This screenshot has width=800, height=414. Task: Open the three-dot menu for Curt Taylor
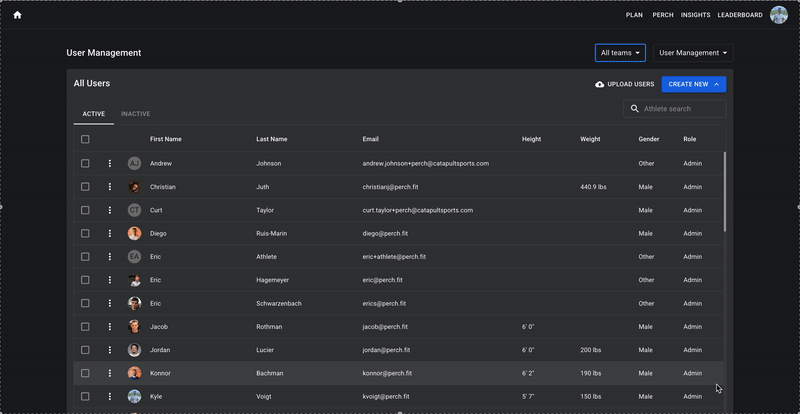point(110,210)
